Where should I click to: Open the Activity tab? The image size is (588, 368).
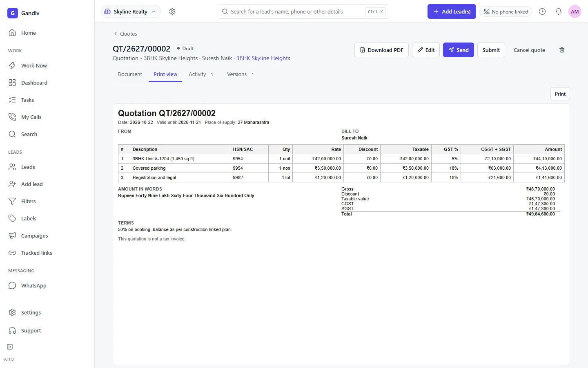click(201, 74)
